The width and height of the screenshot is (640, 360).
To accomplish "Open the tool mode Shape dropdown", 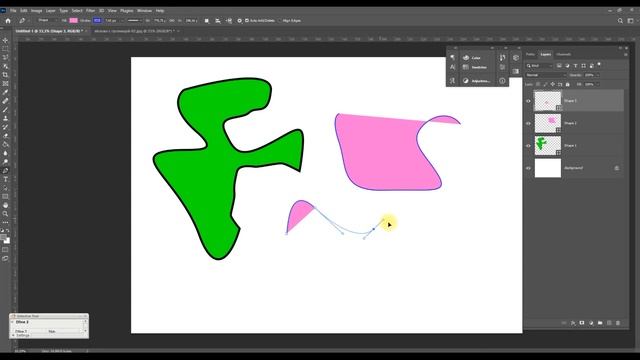I will 47,20.
